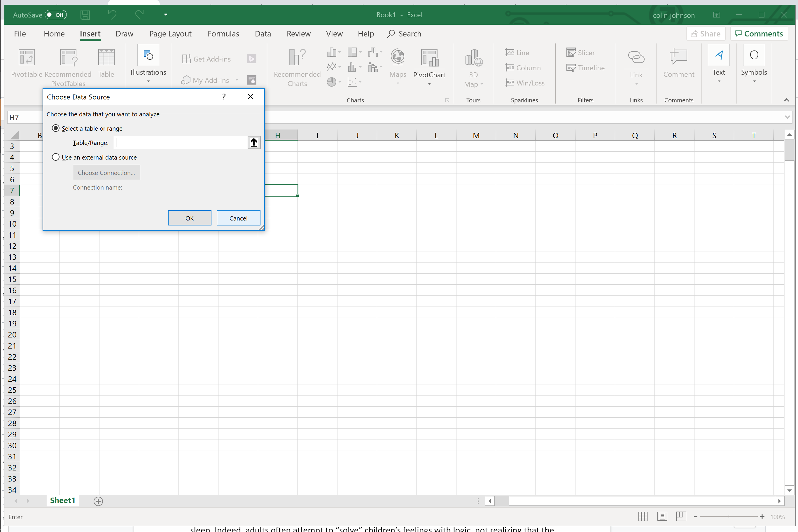Open the Illustrations group icon

click(148, 56)
